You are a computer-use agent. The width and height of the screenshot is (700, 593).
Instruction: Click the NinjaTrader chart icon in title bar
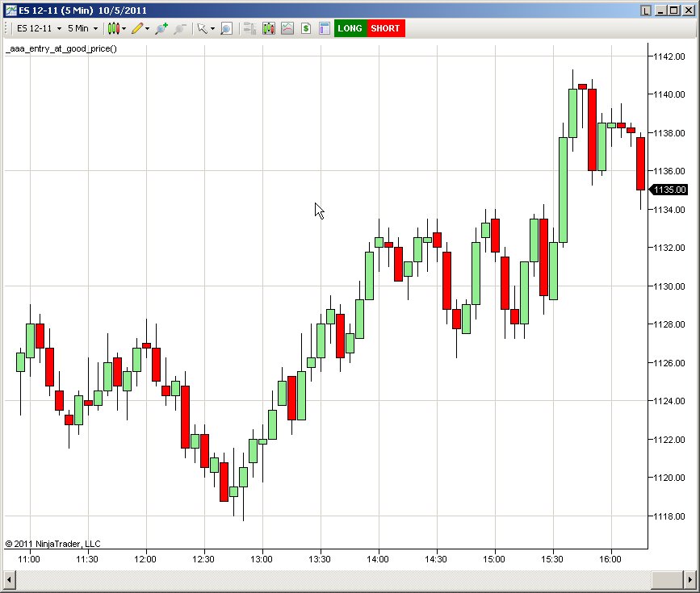11,10
